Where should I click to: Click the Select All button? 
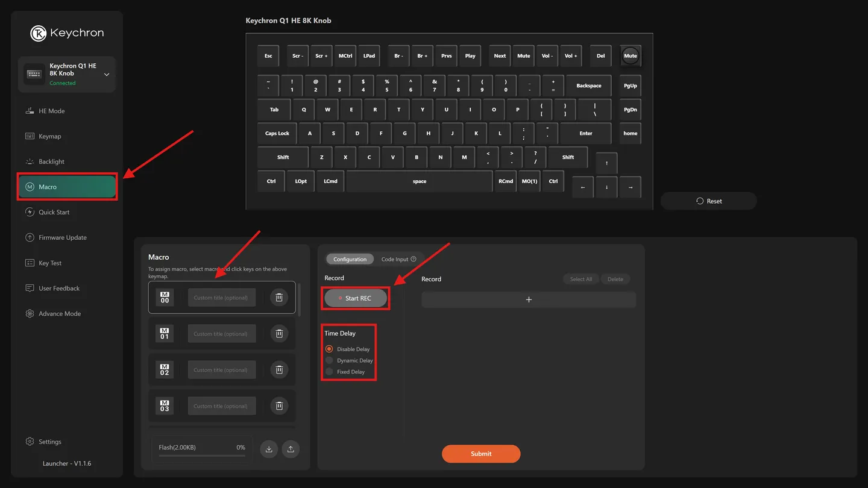pyautogui.click(x=581, y=279)
